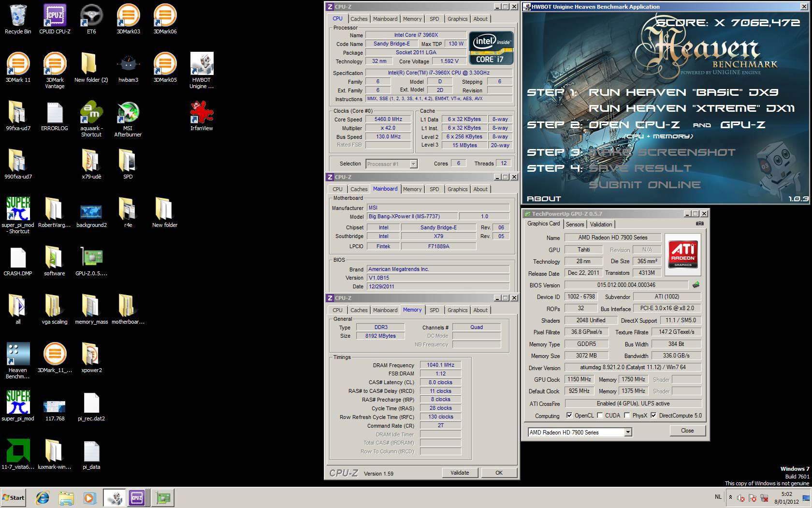The height and width of the screenshot is (508, 812).
Task: Open Memory tab in top CPU-Z window
Action: coord(412,19)
